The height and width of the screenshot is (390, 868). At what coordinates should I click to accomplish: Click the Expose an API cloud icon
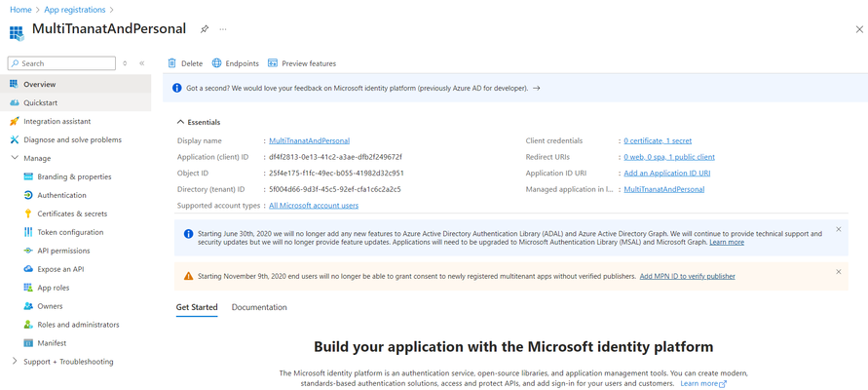(x=28, y=269)
